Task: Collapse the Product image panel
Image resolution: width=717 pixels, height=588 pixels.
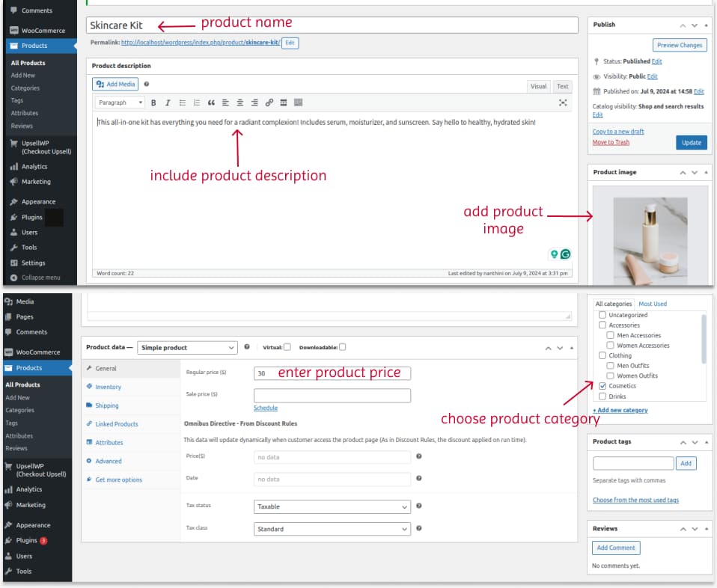Action: click(707, 172)
